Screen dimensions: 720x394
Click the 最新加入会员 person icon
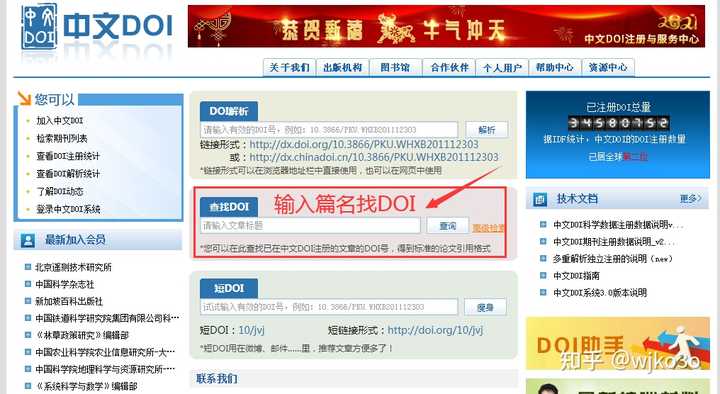point(28,240)
